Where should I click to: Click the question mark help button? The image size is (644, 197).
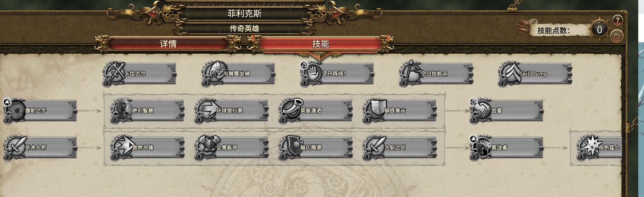coord(617,20)
